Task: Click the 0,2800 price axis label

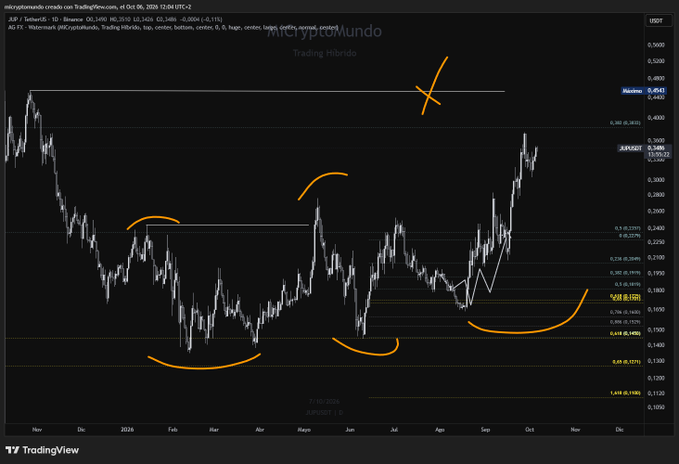Action: click(x=656, y=195)
